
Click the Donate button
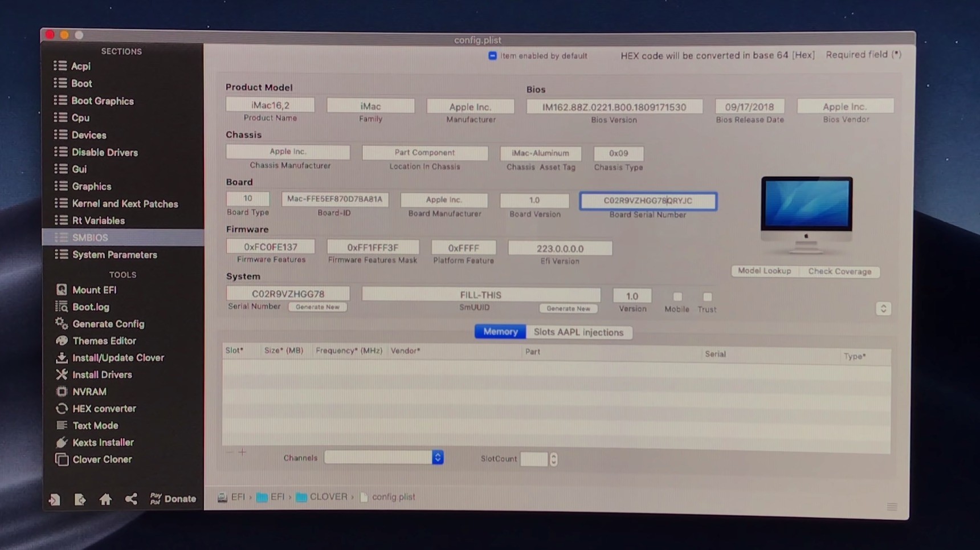173,499
